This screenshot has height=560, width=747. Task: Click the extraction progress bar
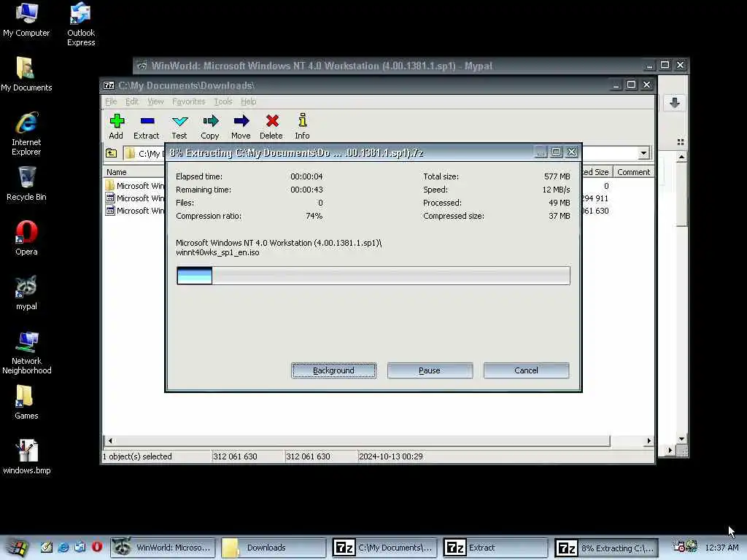coord(373,276)
